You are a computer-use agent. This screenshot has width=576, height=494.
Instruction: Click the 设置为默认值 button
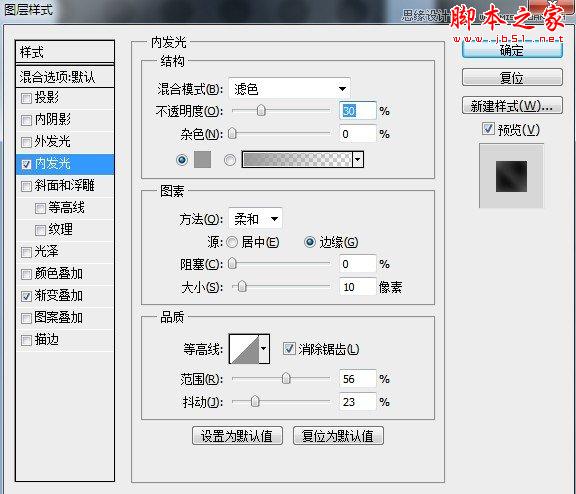pos(237,436)
